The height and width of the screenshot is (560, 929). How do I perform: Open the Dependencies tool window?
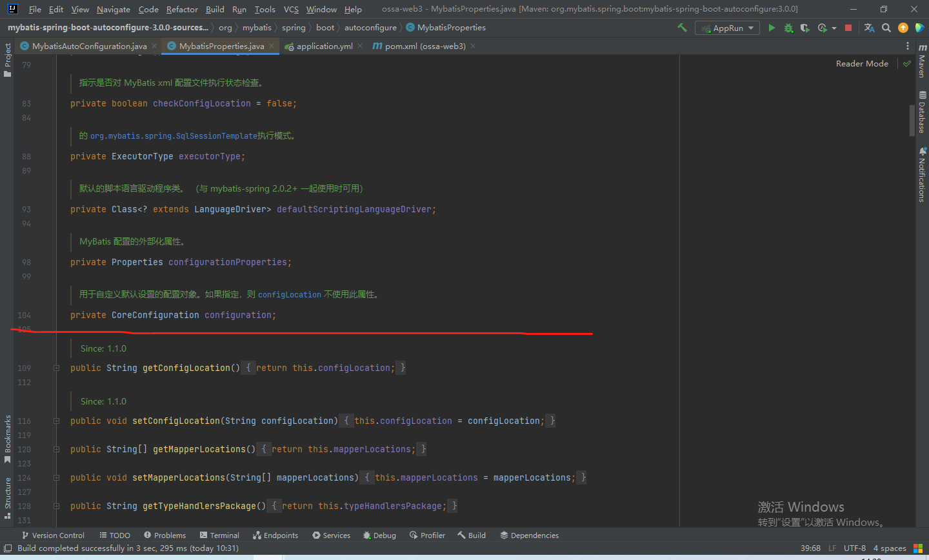(x=529, y=535)
